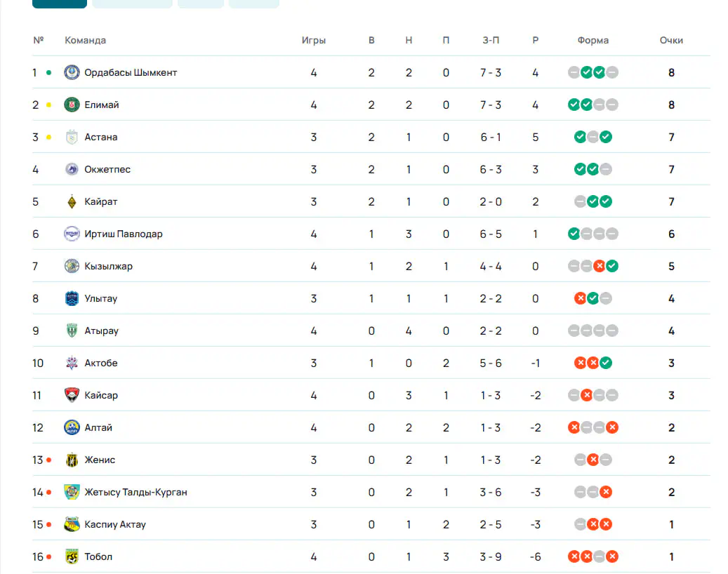
Task: Sort by the Очки column header
Action: 671,41
